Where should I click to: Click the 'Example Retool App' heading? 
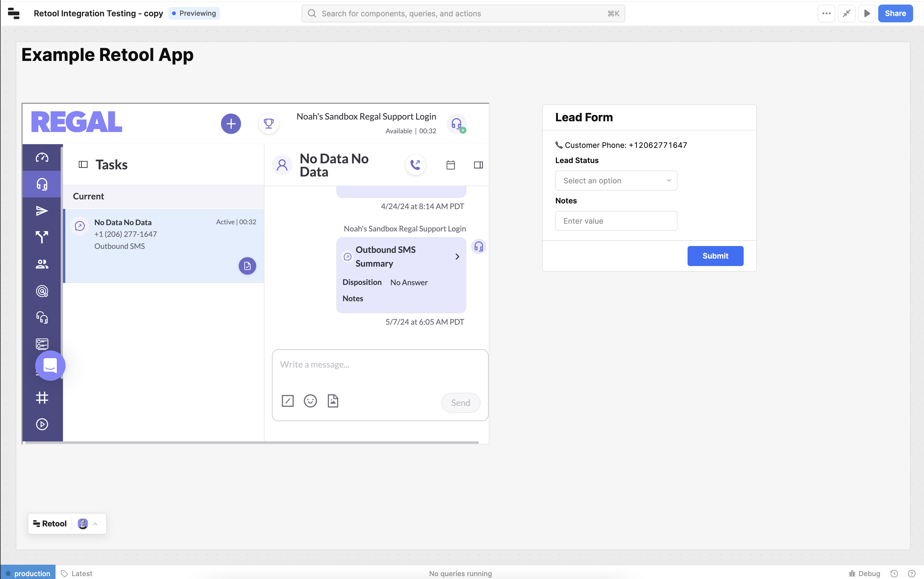[x=107, y=55]
